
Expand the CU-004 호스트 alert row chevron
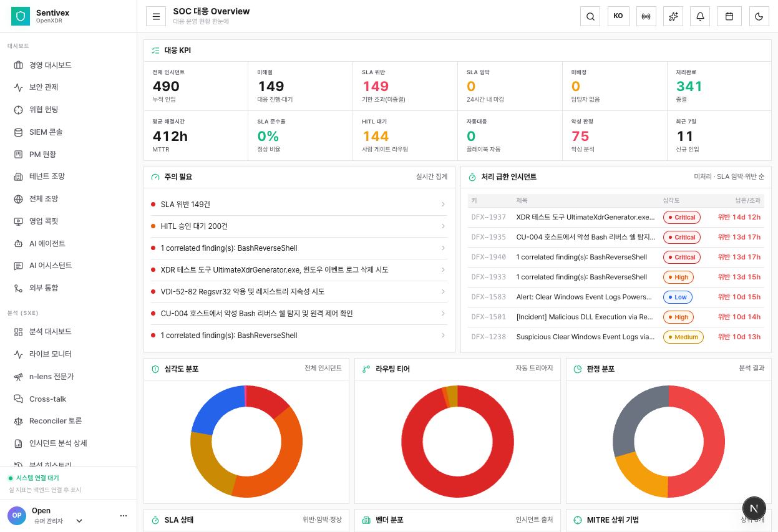[443, 314]
